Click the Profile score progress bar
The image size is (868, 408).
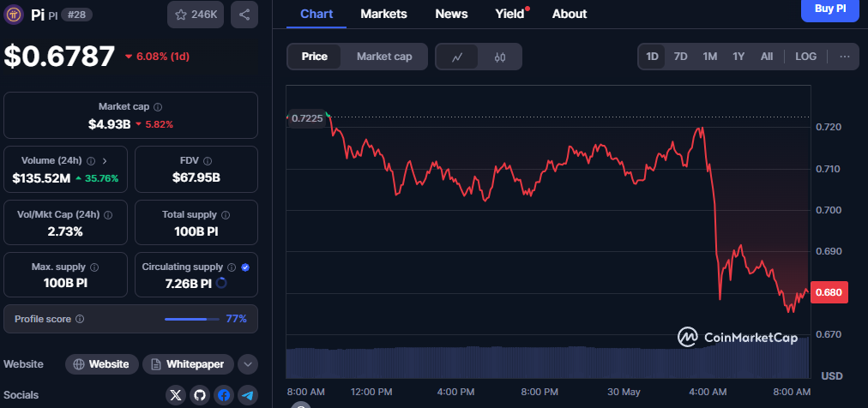(x=191, y=319)
